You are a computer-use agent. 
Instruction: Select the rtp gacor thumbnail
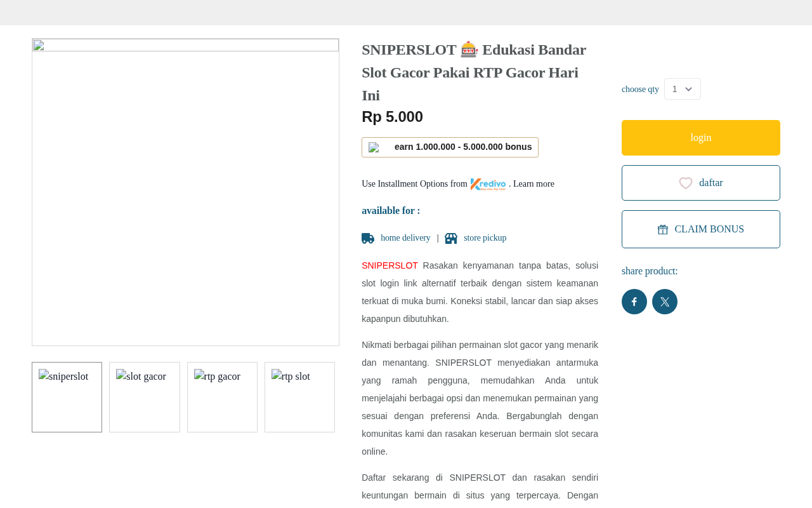coord(222,398)
